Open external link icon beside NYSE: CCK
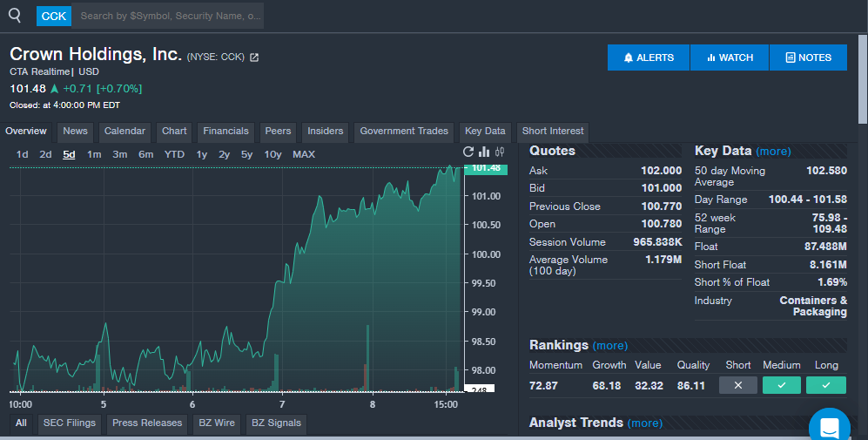The image size is (868, 440). [x=254, y=58]
